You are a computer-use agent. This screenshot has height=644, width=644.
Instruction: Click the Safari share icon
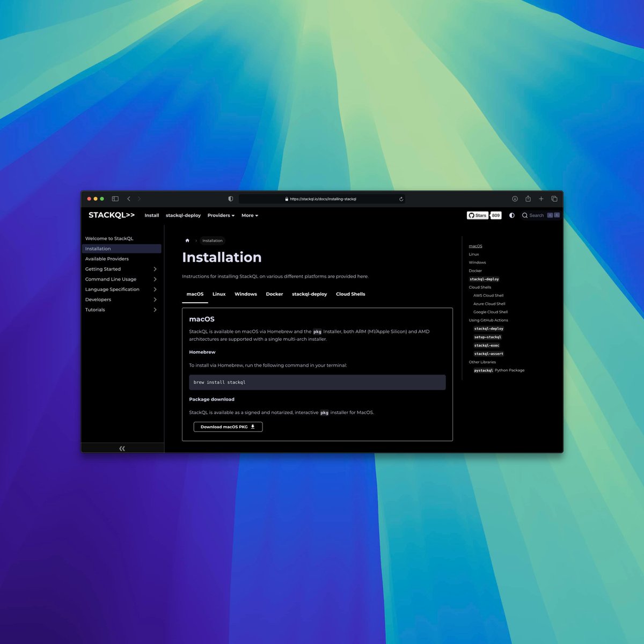click(528, 199)
